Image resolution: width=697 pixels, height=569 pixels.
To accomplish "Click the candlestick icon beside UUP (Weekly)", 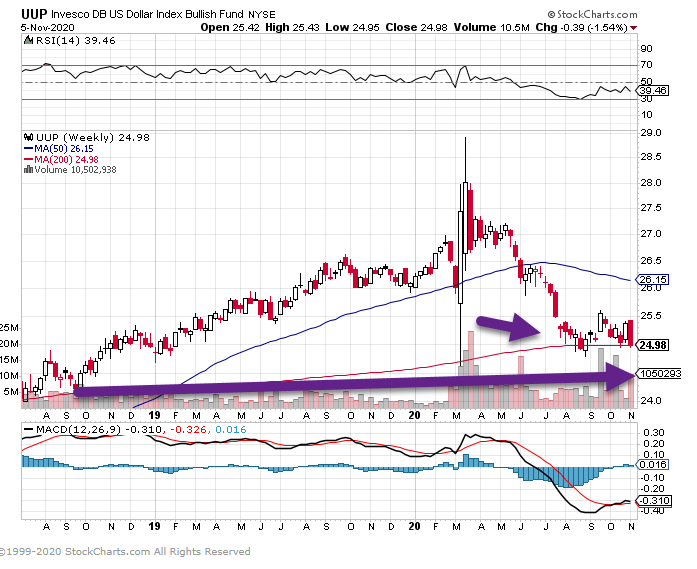I will coord(28,137).
